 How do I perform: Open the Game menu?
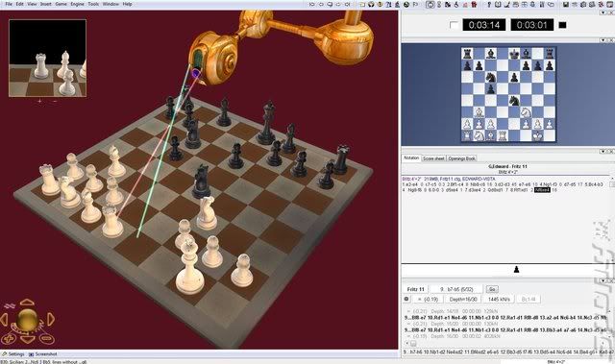61,4
